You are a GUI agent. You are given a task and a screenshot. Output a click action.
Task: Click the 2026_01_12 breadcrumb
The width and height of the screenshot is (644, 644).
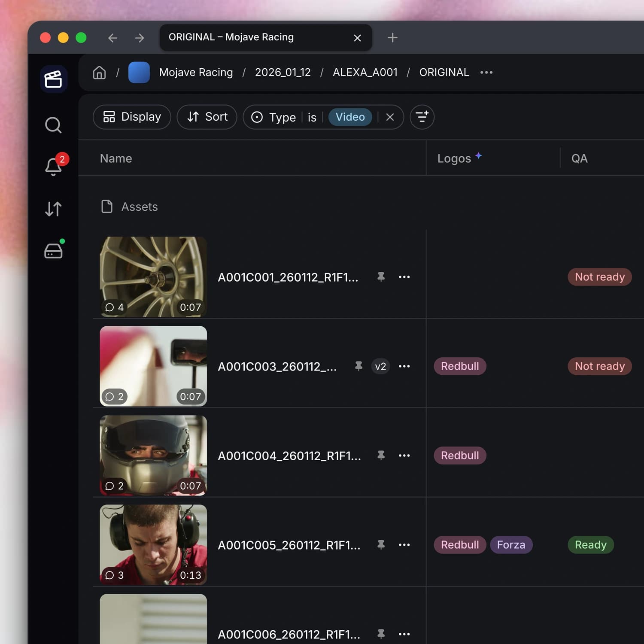click(283, 73)
